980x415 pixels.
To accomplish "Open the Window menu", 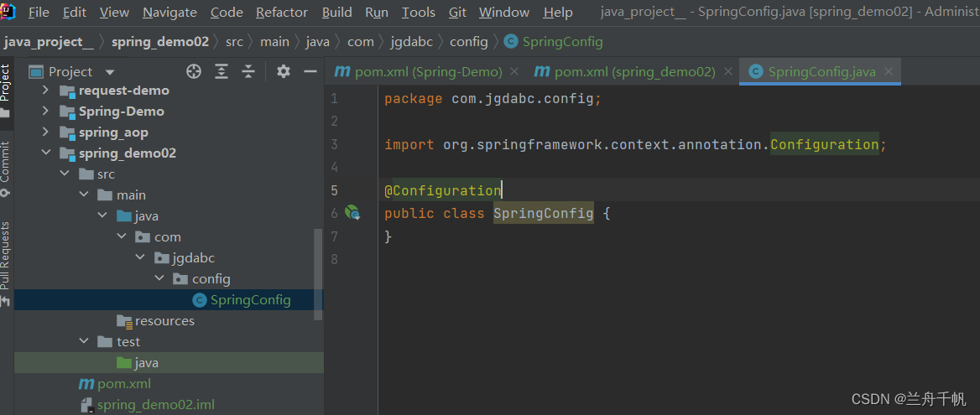I will click(503, 13).
